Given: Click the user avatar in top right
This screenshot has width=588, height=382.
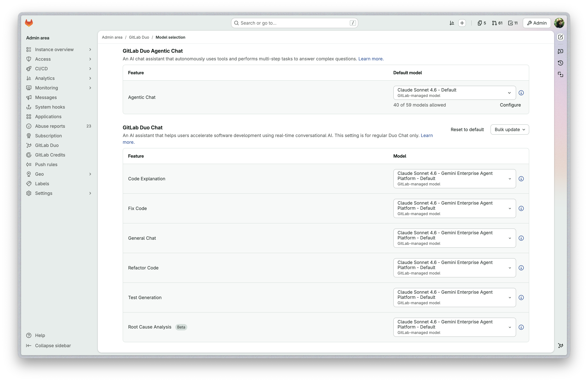Looking at the screenshot, I should pyautogui.click(x=559, y=23).
